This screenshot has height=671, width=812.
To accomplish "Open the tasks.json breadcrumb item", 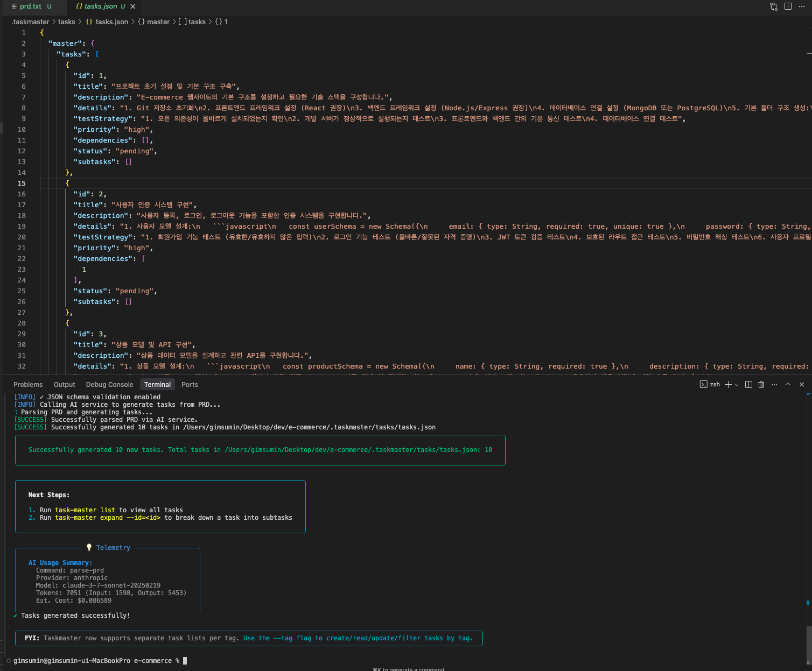I will (107, 22).
